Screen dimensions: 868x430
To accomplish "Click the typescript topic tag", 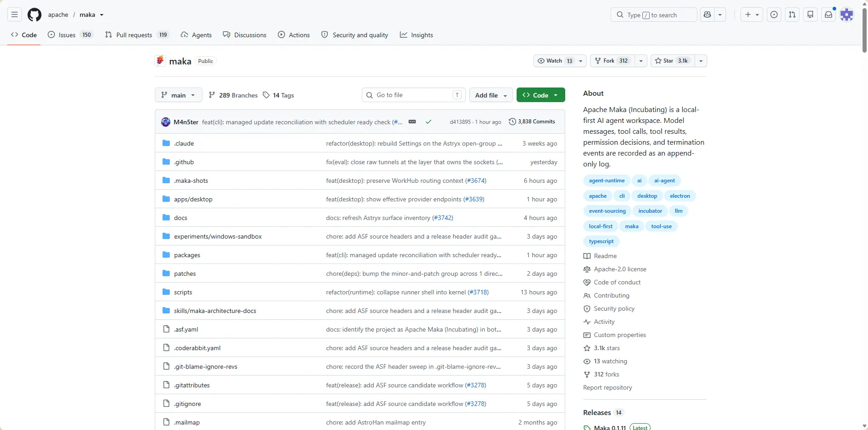I will click(601, 241).
